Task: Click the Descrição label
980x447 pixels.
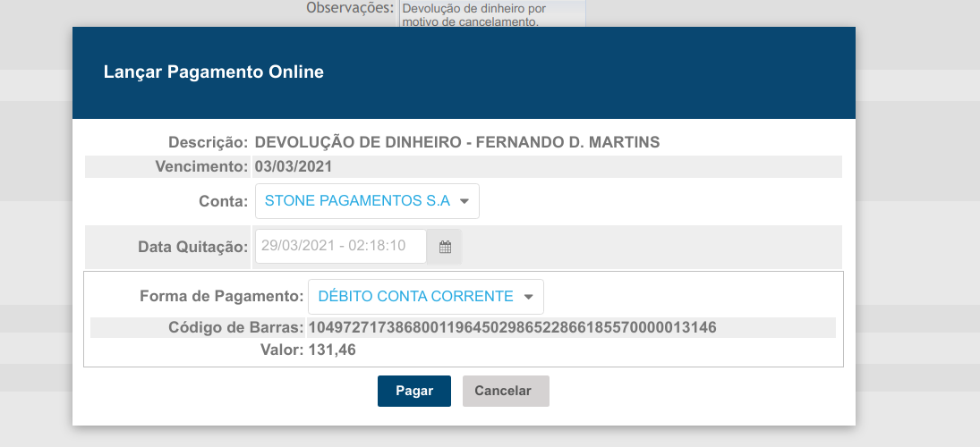Action: (x=208, y=143)
